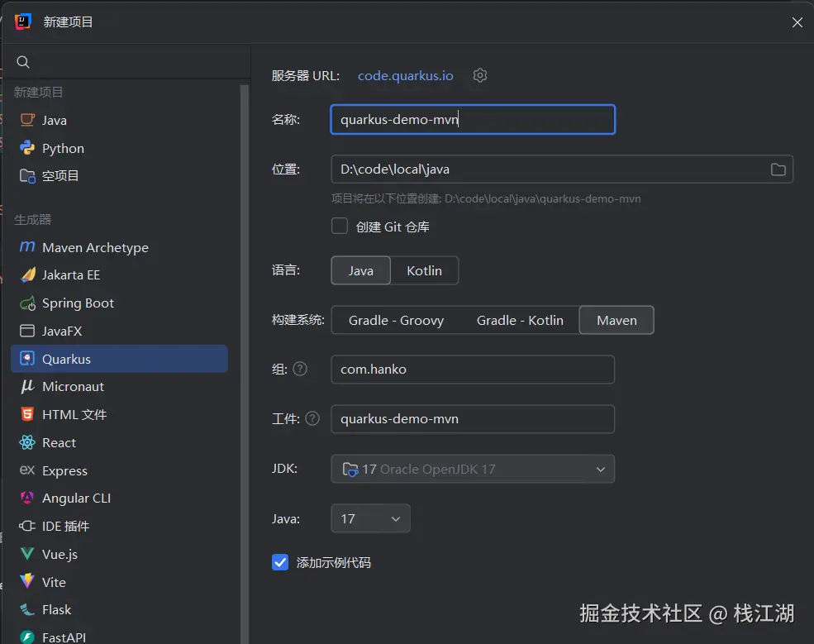Click the Angular CLI shield icon

click(27, 498)
